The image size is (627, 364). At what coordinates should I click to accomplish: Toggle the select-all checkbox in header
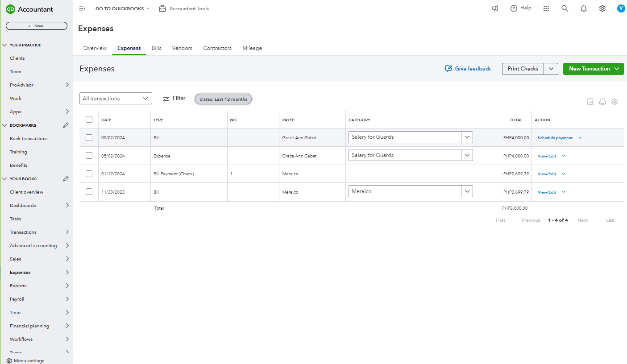click(89, 120)
